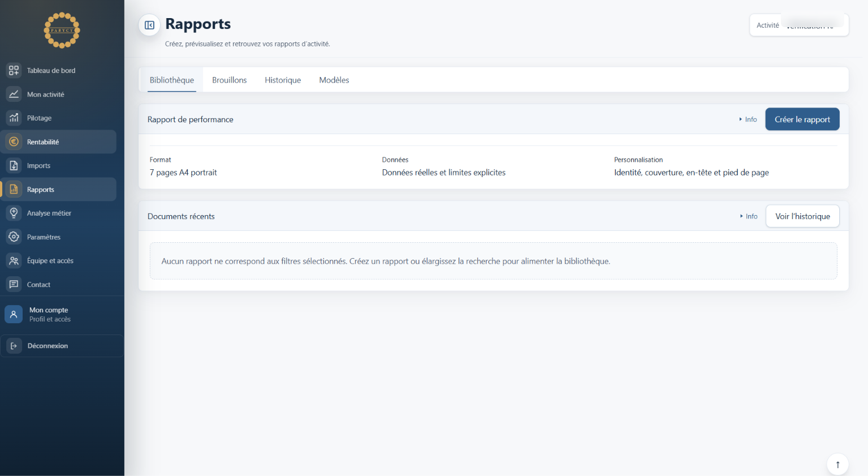Click the Créer le rapport button
Image resolution: width=868 pixels, height=476 pixels.
click(802, 119)
